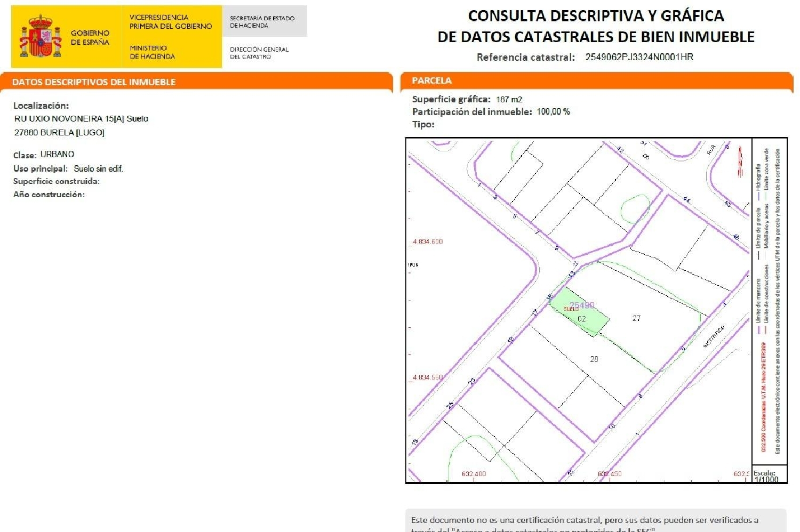Image resolution: width=800 pixels, height=532 pixels.
Task: Select parcel 27 on the cadastral map
Action: click(x=637, y=319)
